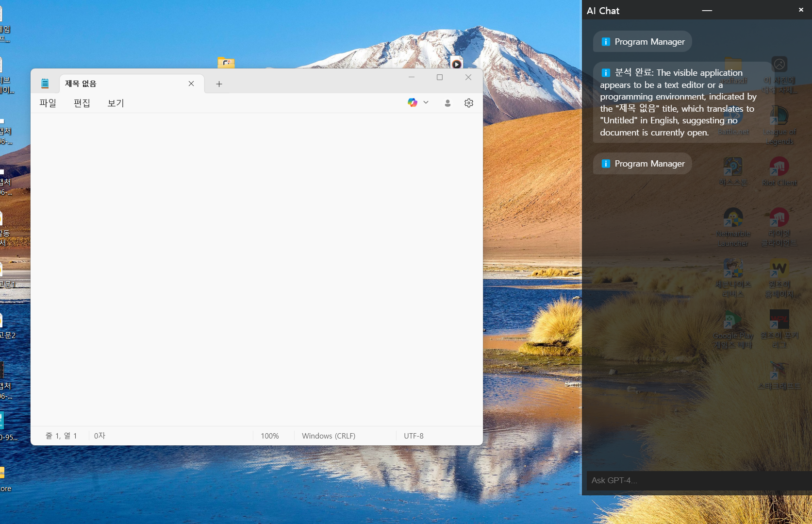The width and height of the screenshot is (812, 524).
Task: Select the Netmarble Launcher desktop shortcut
Action: coord(733,227)
